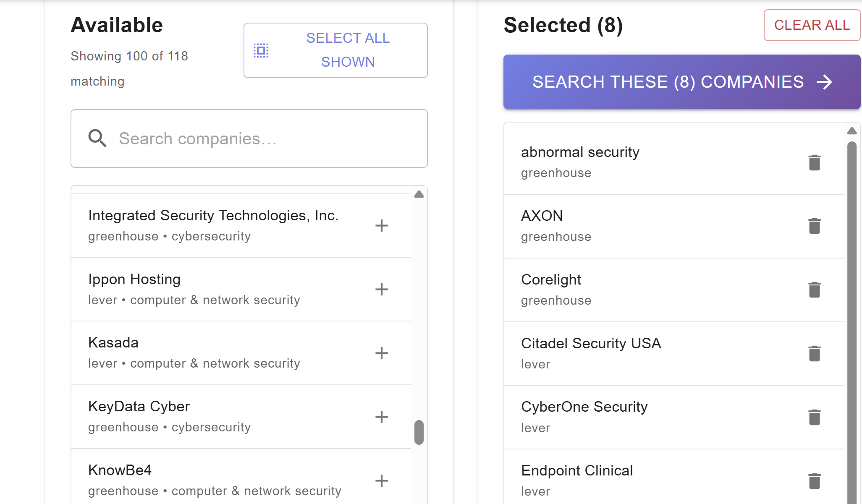Remove CyberOne Security via trash icon
This screenshot has width=862, height=504.
pyautogui.click(x=814, y=418)
